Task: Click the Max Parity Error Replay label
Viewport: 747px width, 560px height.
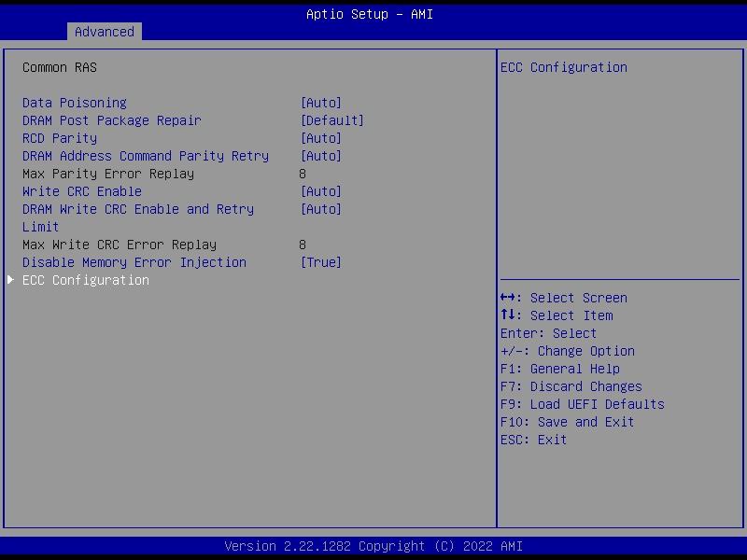Action: click(x=108, y=174)
